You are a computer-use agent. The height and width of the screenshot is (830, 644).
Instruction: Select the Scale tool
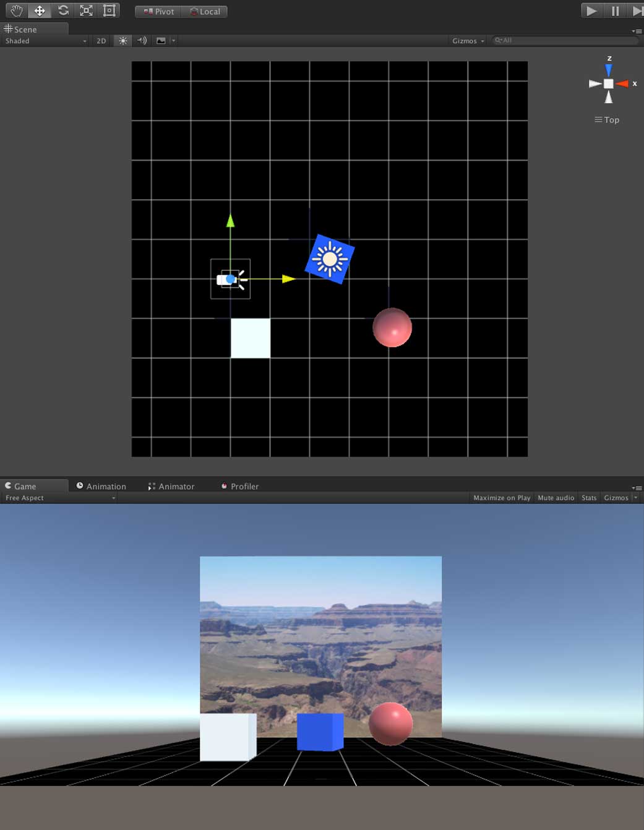[x=86, y=11]
